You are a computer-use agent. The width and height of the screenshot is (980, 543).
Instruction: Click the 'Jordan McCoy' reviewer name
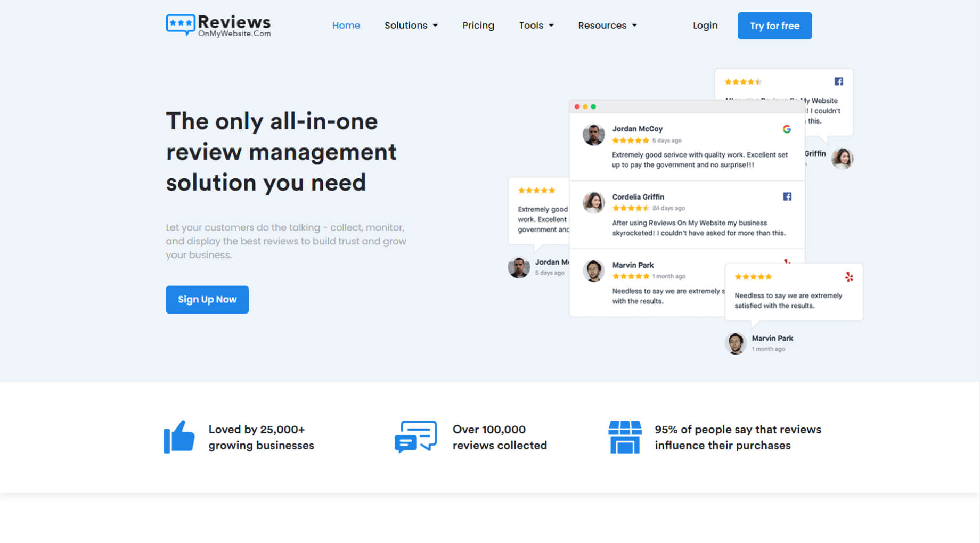[638, 129]
